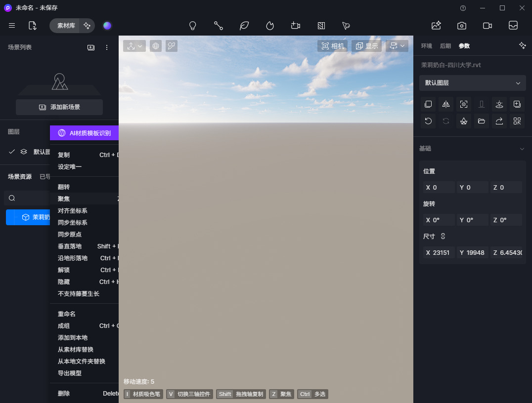
Task: Choose 重命名 from the context menu
Action: (67, 314)
